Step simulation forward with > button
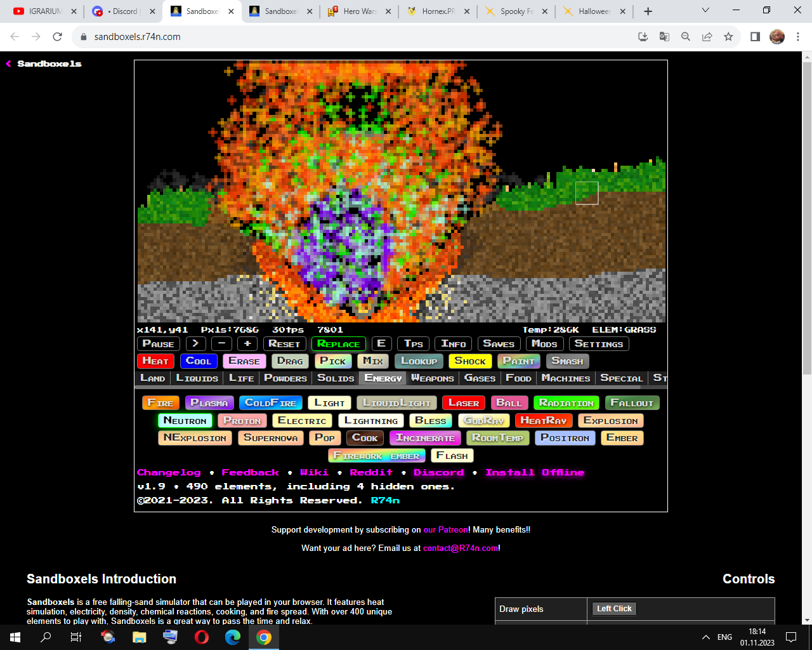 coord(196,343)
